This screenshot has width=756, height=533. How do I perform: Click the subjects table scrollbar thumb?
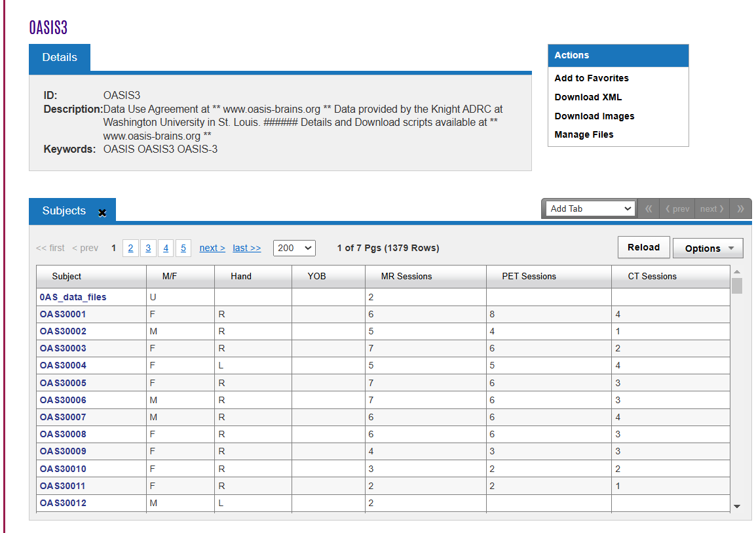737,286
